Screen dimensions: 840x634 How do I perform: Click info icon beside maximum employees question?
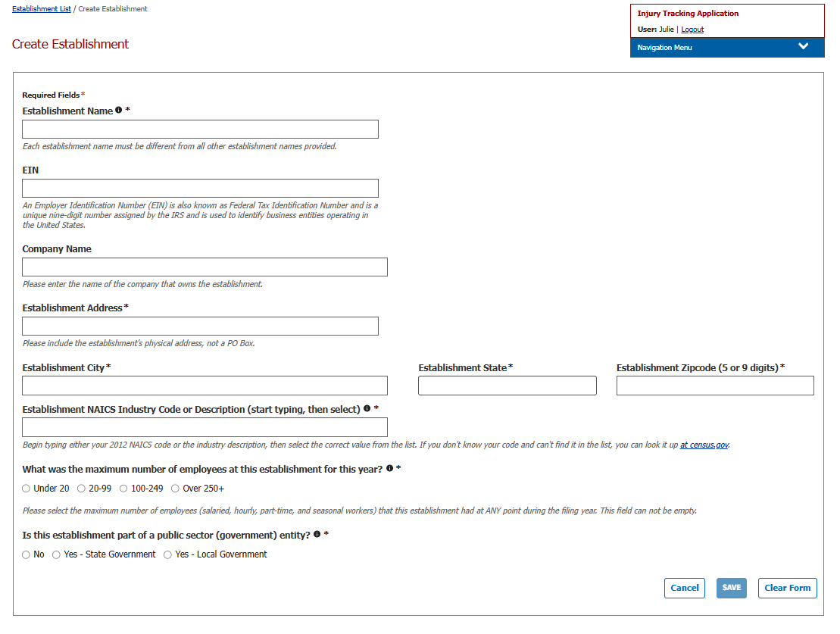[389, 469]
